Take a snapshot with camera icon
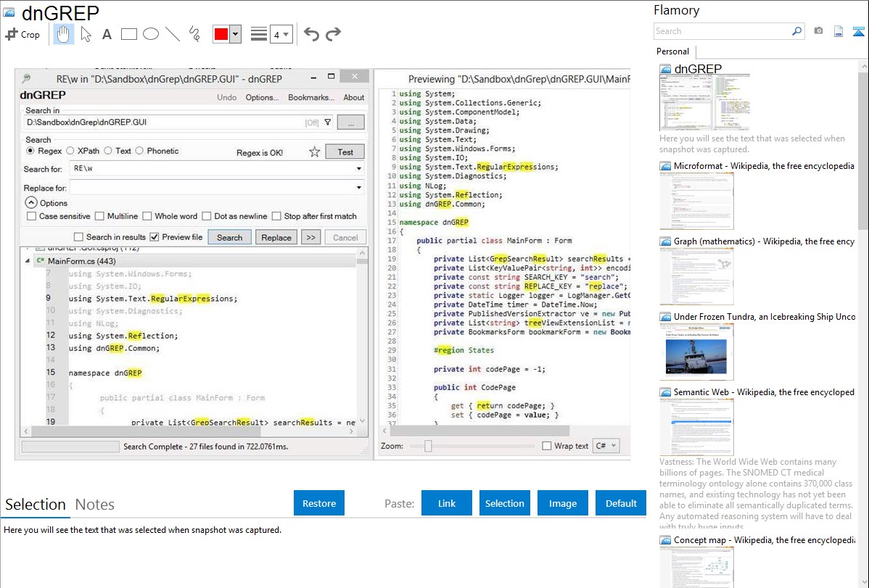 point(818,31)
